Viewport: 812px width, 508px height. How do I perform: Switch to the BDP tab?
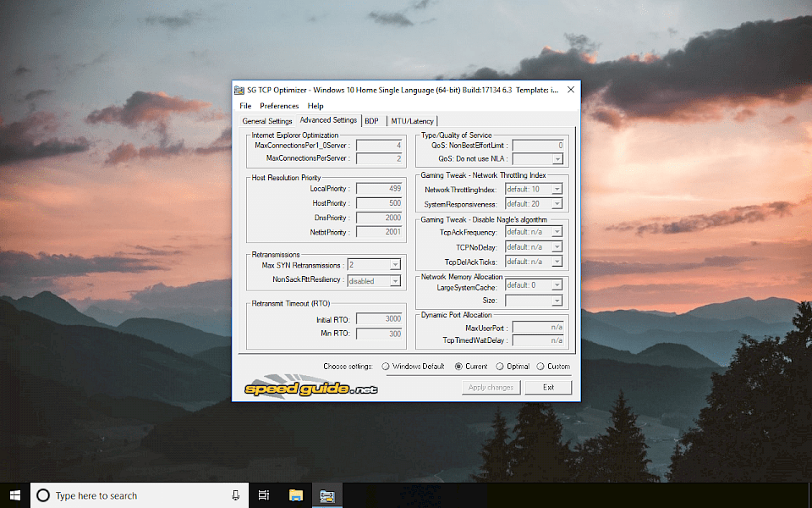click(372, 121)
